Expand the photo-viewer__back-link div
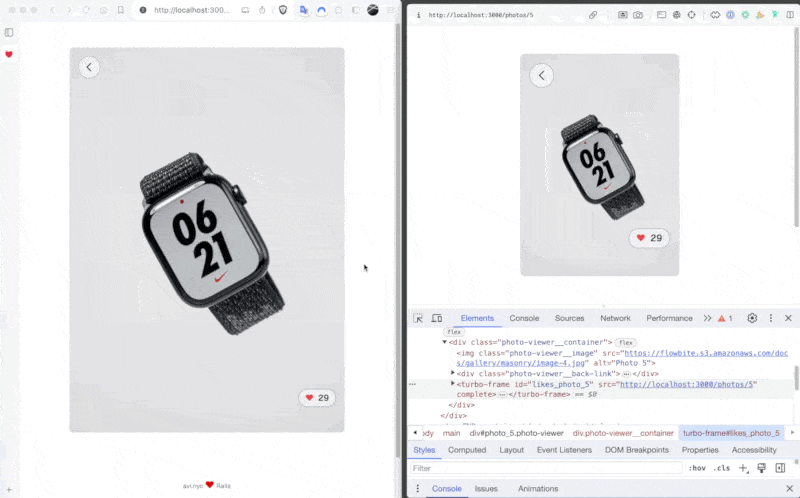Viewport: 800px width, 498px height. (x=453, y=374)
